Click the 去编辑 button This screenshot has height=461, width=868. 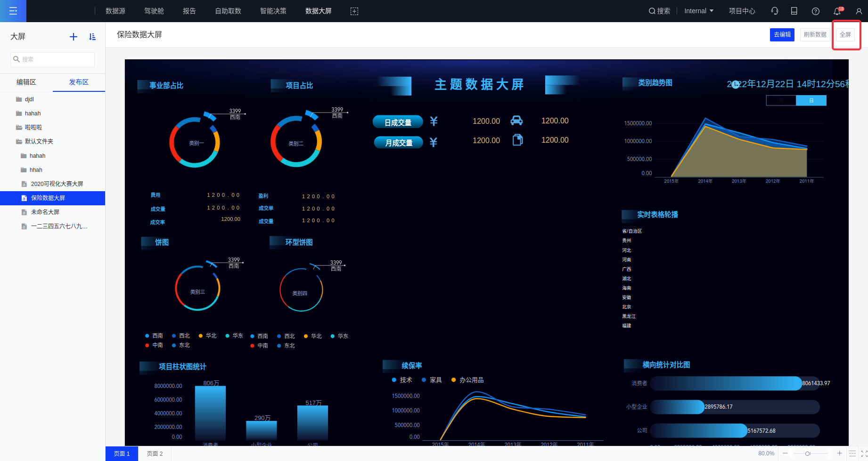click(782, 34)
